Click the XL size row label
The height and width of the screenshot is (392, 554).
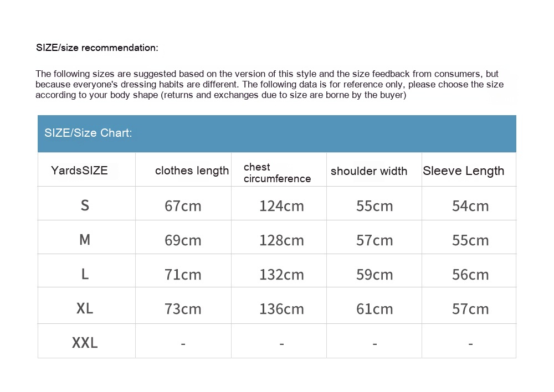(85, 308)
